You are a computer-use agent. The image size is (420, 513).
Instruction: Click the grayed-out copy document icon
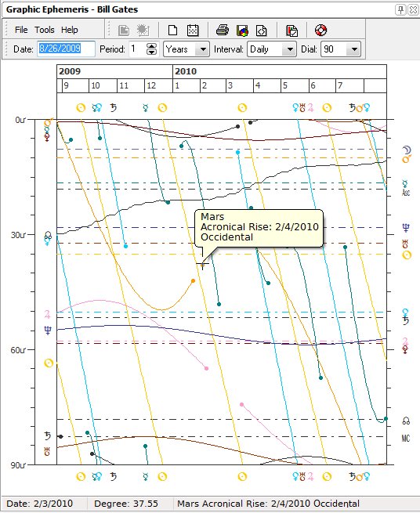pos(124,30)
